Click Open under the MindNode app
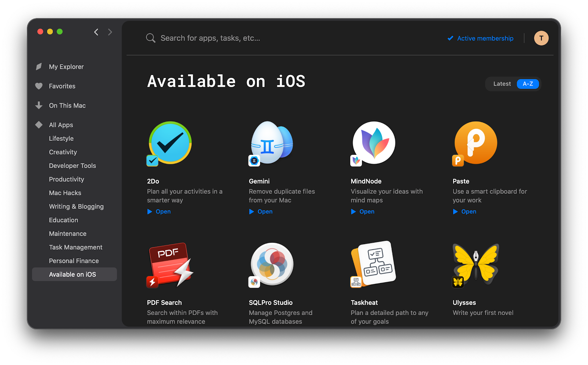The image size is (588, 365). [366, 212]
